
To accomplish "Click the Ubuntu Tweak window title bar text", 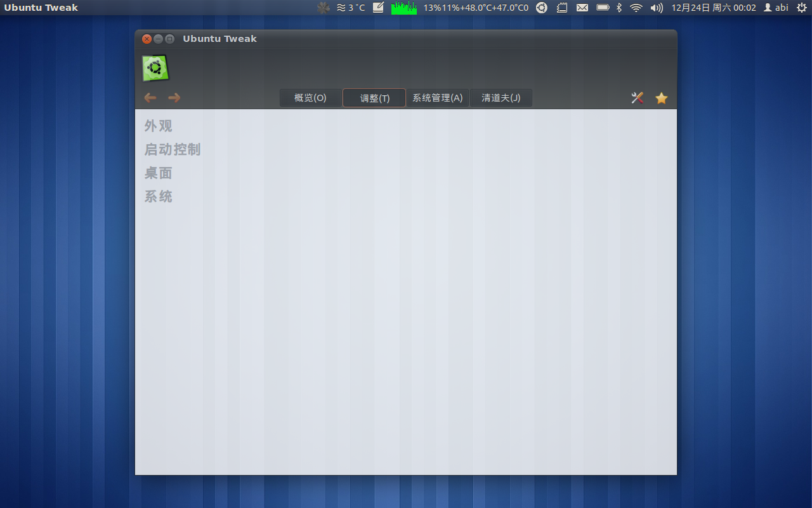I will pos(219,39).
